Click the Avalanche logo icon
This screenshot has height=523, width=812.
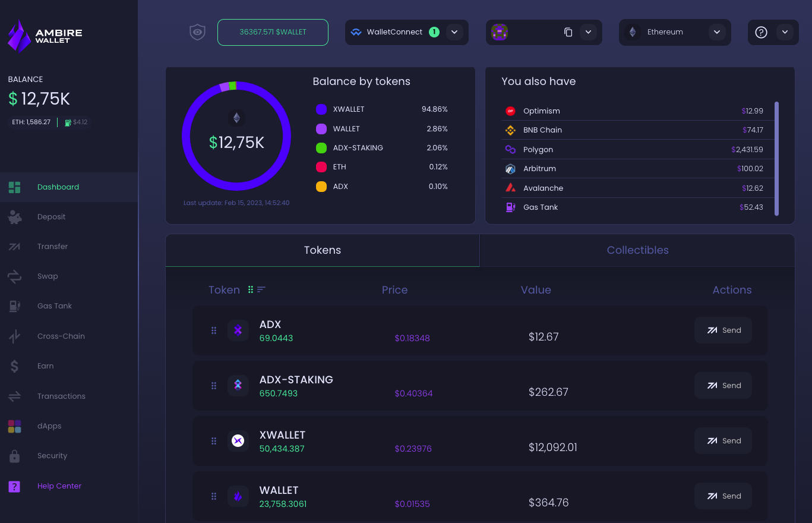[510, 188]
